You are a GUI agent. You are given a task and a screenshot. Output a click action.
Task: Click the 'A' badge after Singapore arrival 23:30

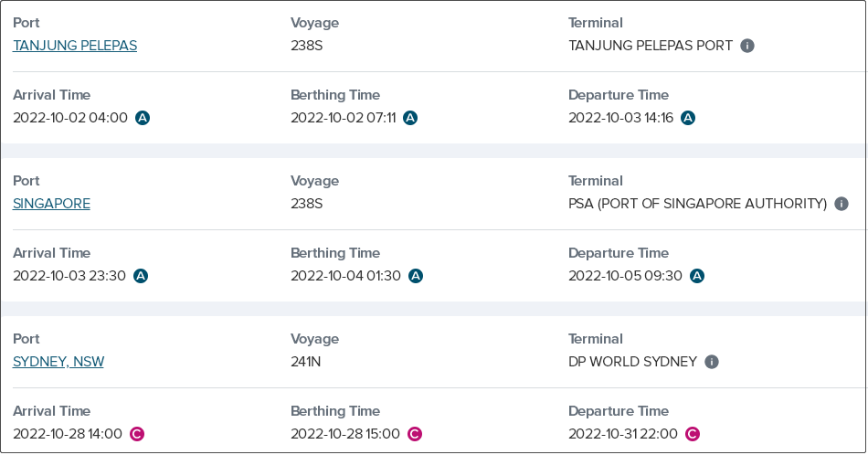point(141,276)
